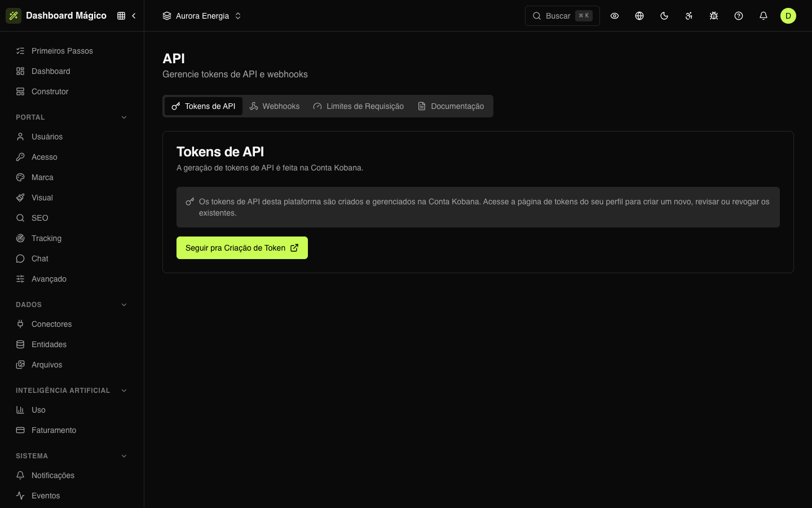The image size is (812, 508).
Task: Click the Buscar search field
Action: coord(562,16)
